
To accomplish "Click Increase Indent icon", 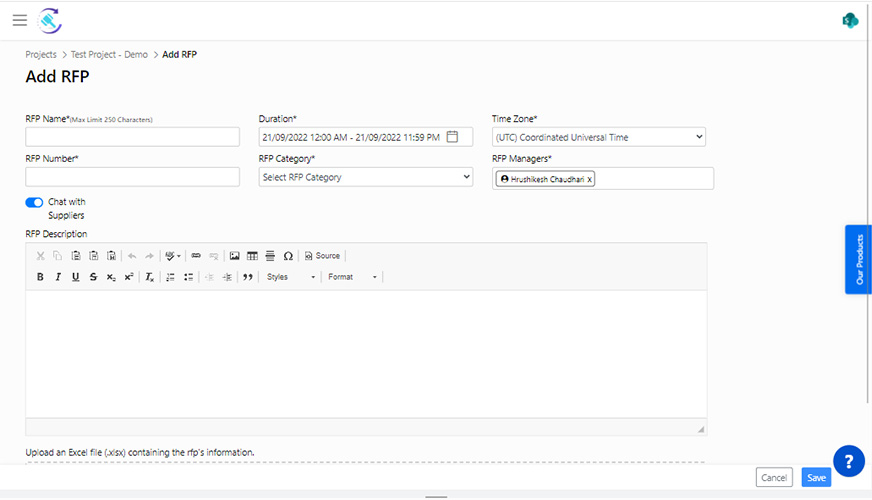I will click(x=227, y=277).
